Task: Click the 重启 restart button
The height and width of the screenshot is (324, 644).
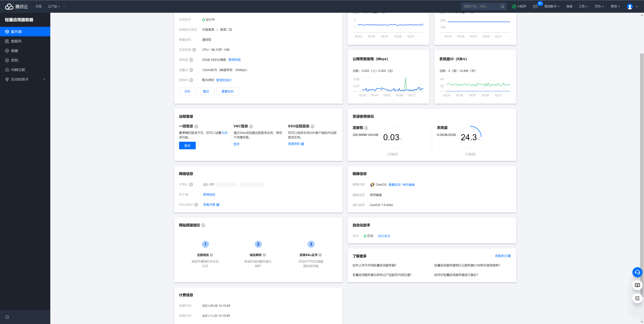Action: click(206, 91)
